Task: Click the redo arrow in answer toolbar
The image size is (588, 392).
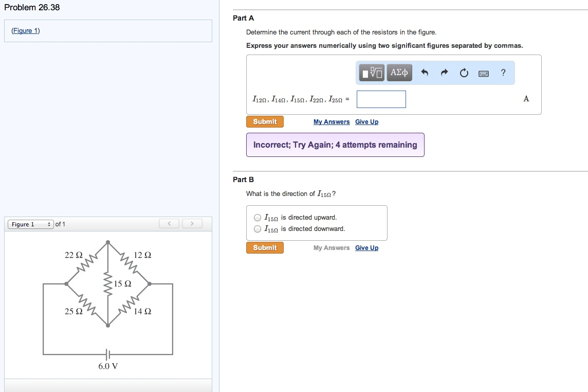Action: [444, 73]
